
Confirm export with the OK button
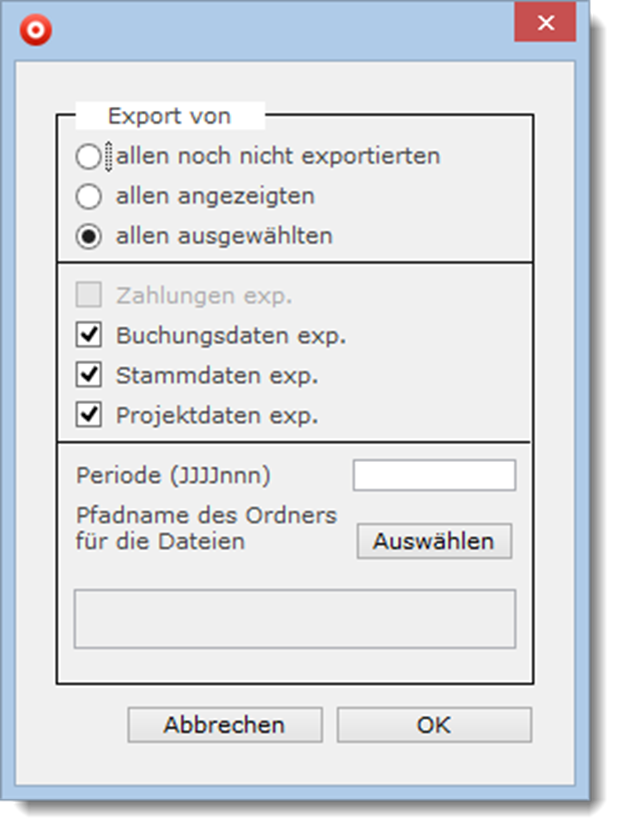[434, 725]
